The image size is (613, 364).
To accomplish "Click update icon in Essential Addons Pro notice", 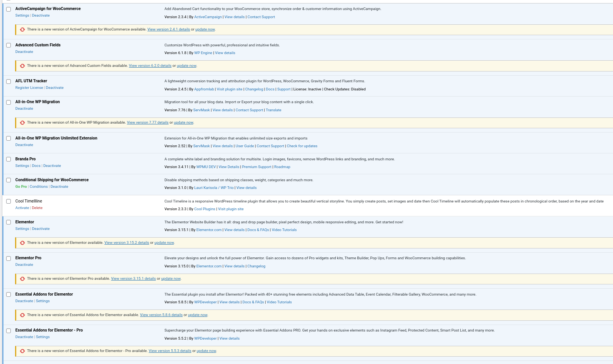I will 22,351.
